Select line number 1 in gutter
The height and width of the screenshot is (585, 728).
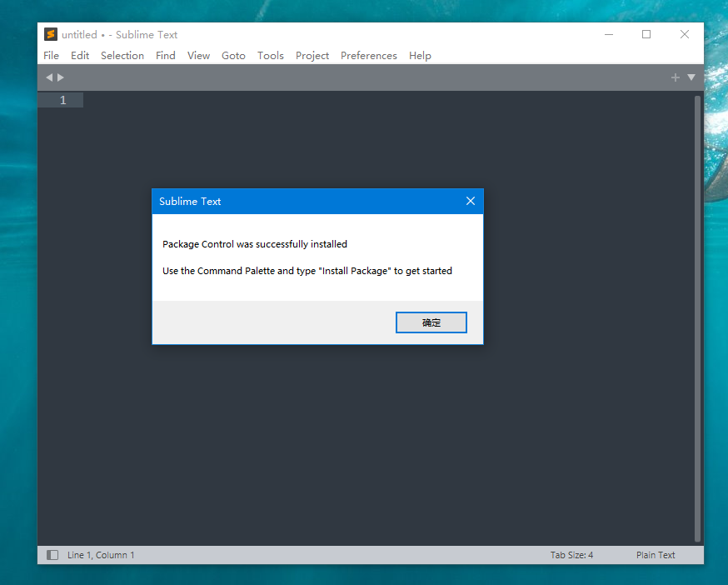tap(62, 100)
